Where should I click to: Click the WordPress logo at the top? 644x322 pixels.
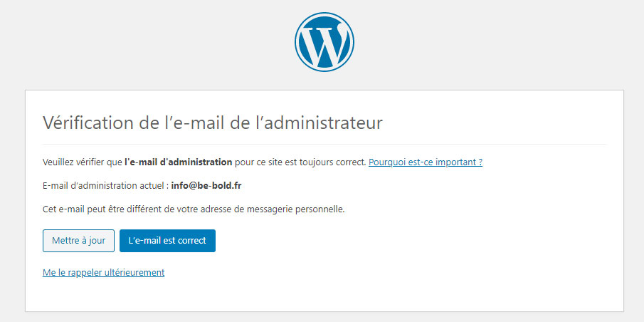[x=324, y=42]
